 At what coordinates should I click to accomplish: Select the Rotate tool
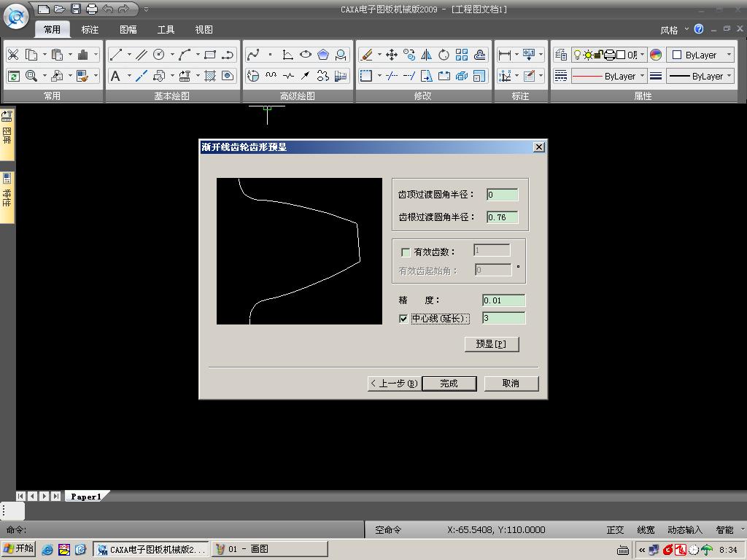[444, 55]
